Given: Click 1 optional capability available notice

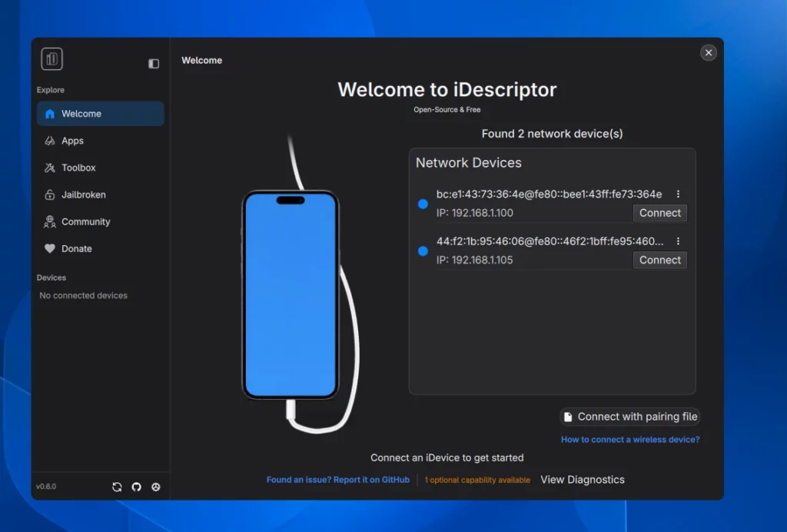Looking at the screenshot, I should click(477, 480).
